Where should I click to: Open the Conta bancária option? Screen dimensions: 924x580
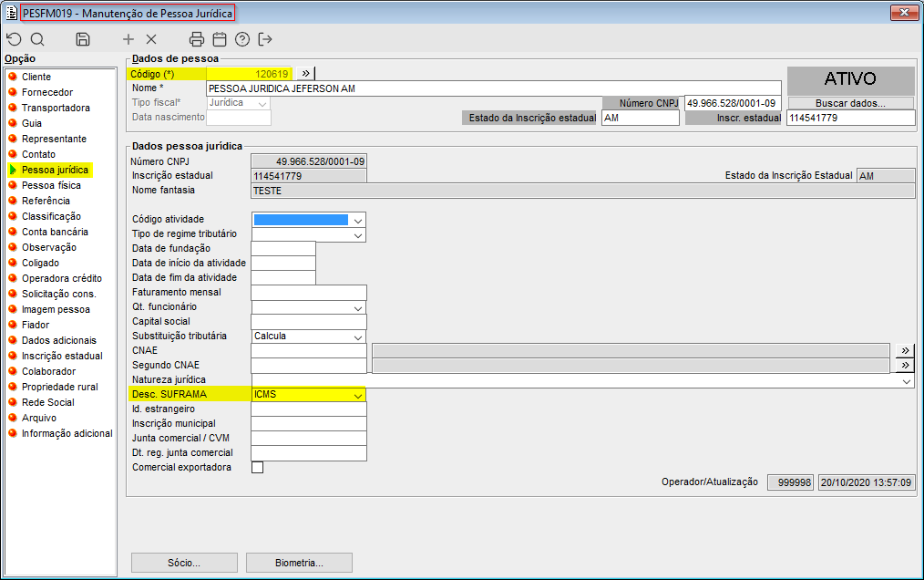(x=55, y=232)
